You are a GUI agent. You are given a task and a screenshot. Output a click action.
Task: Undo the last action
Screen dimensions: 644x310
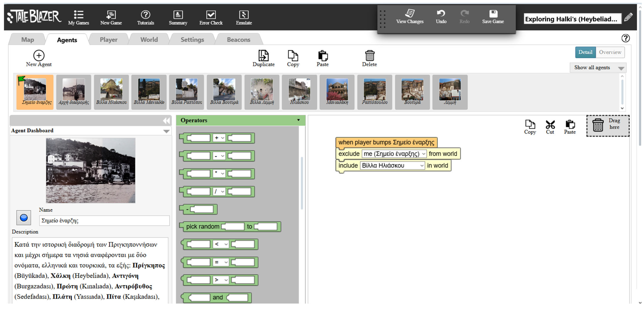coord(441,17)
